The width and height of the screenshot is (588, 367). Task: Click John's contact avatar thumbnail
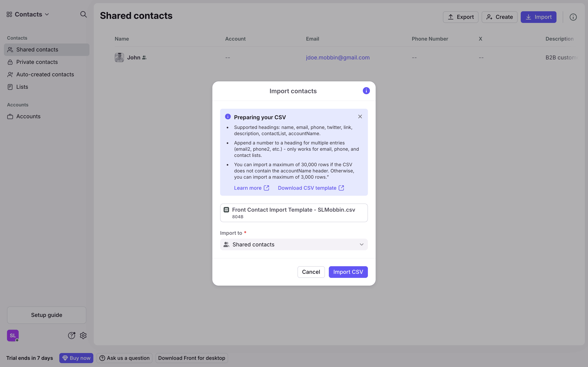(x=119, y=57)
